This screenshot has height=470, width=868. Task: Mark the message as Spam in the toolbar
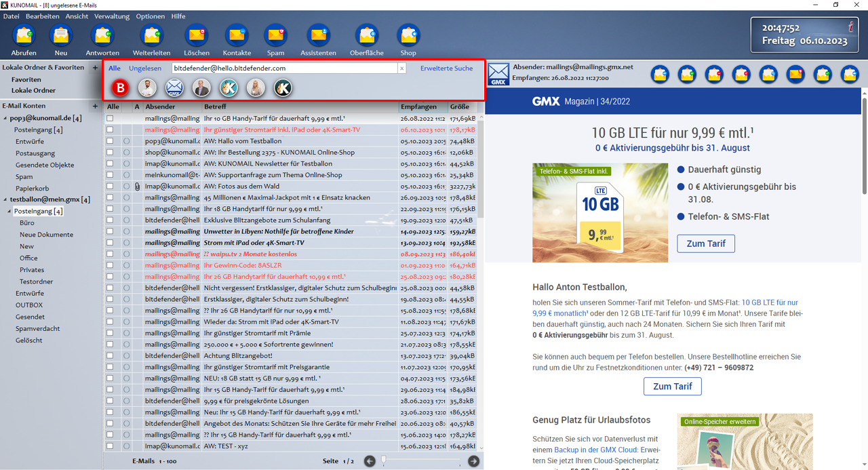(275, 35)
